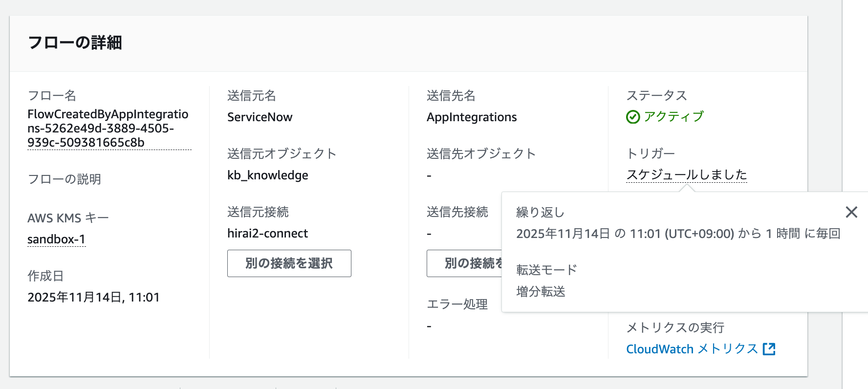Click the エラー処理 label
868x389 pixels.
(457, 304)
